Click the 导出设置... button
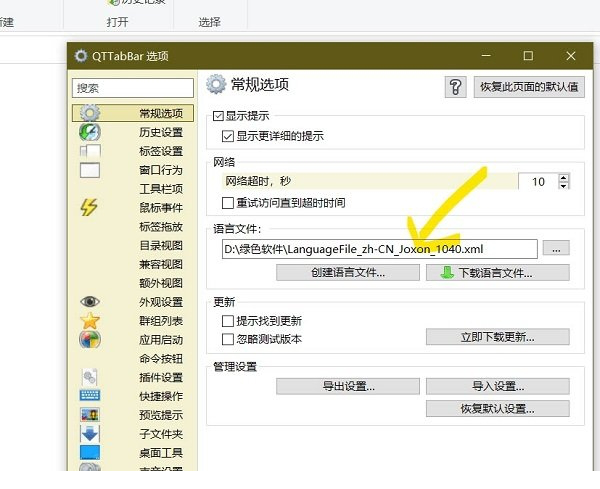This screenshot has width=600, height=489. [348, 386]
